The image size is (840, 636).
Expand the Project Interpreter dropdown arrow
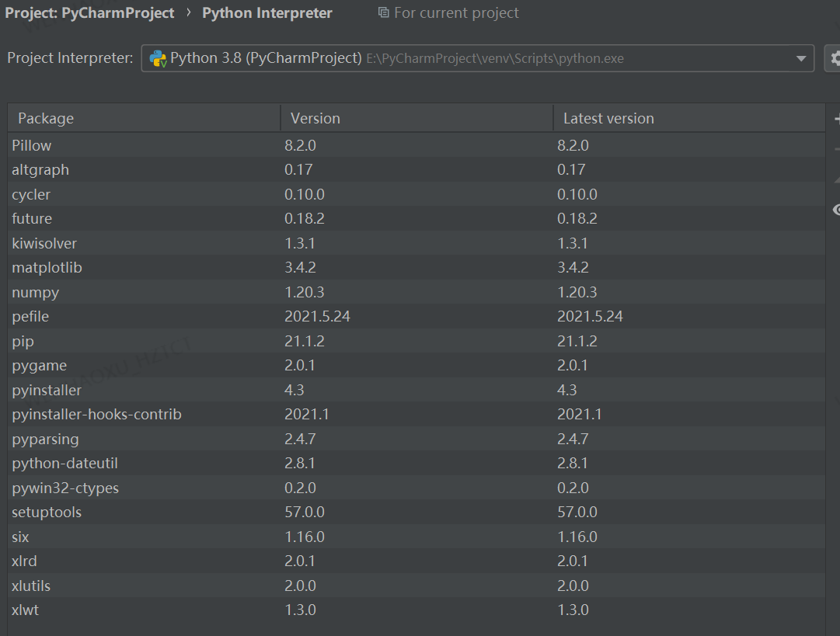pyautogui.click(x=801, y=58)
